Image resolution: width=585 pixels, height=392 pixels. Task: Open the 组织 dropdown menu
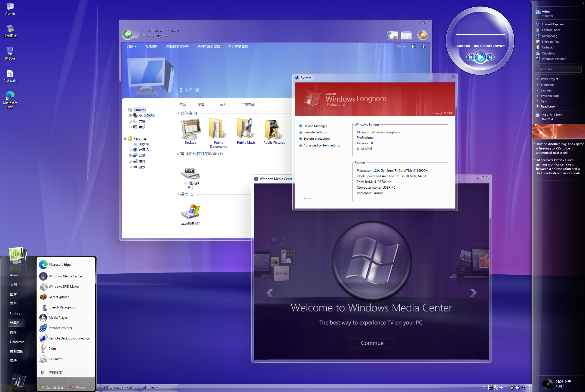click(131, 47)
